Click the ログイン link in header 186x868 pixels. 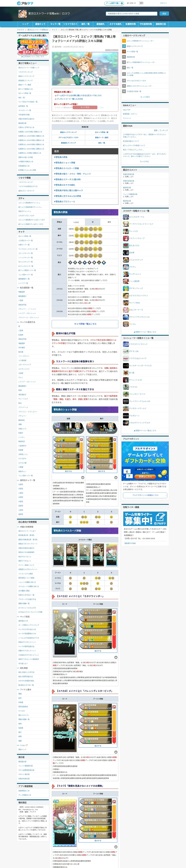pos(164,3)
